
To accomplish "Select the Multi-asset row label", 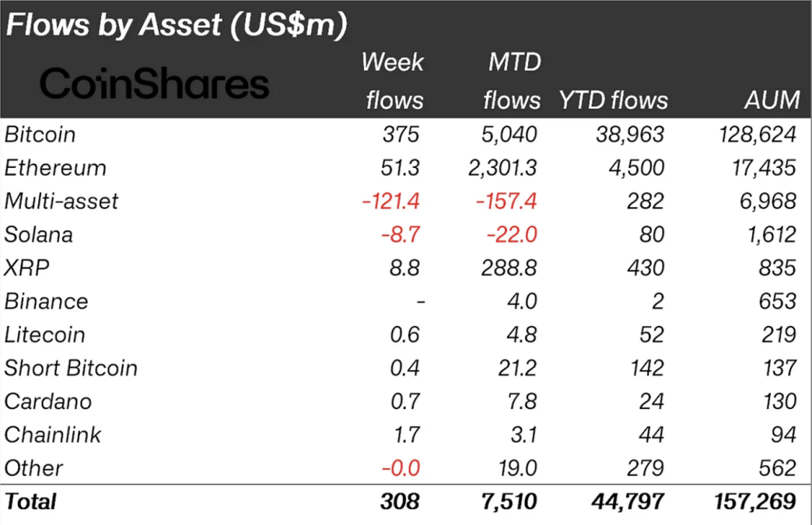I will 61,201.
